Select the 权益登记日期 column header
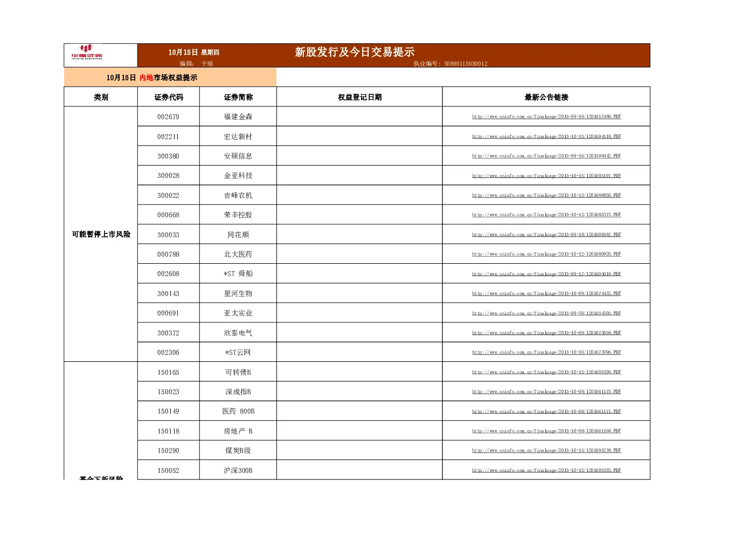This screenshot has width=756, height=535. pos(359,97)
